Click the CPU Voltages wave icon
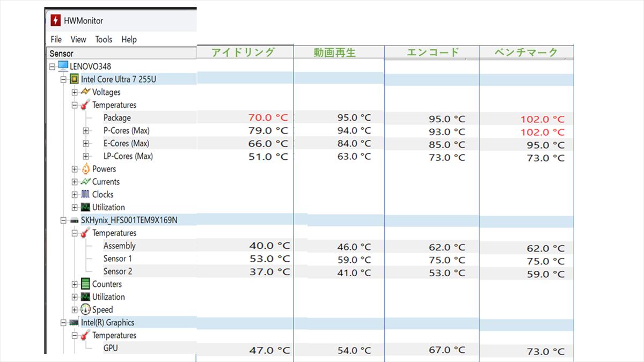The width and height of the screenshot is (644, 362). [85, 92]
